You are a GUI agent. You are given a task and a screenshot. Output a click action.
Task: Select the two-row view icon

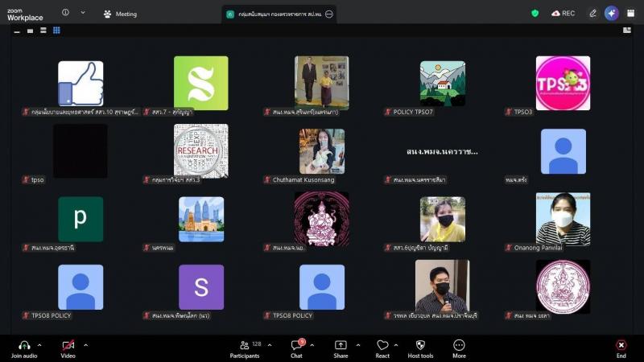pos(43,31)
